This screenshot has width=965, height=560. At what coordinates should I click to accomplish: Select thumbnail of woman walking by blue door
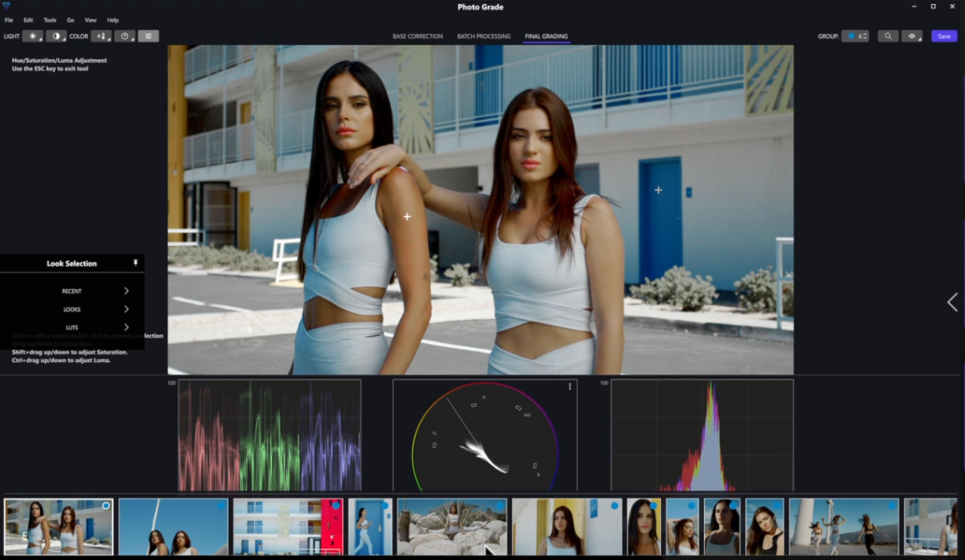click(370, 527)
